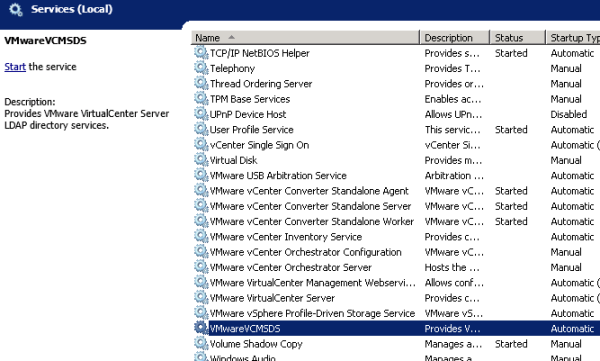Viewport: 600px width, 361px height.
Task: Select VMware vCenter Converter Standalone Worker name
Action: point(311,222)
